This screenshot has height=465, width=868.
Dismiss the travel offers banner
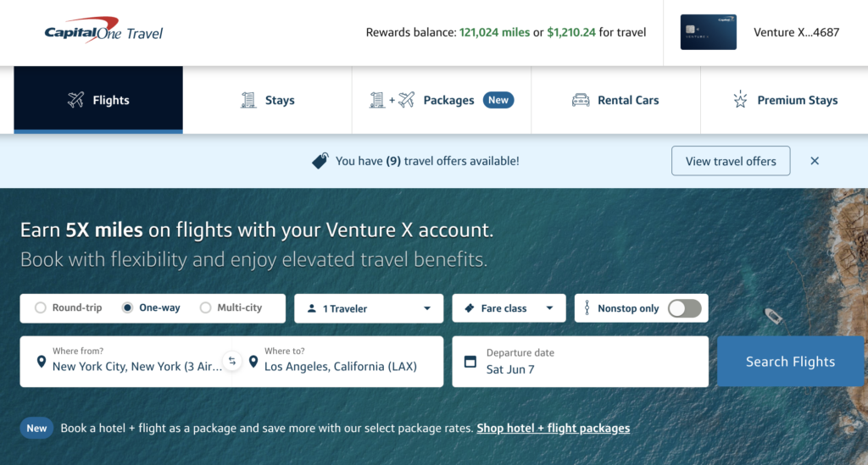[815, 161]
